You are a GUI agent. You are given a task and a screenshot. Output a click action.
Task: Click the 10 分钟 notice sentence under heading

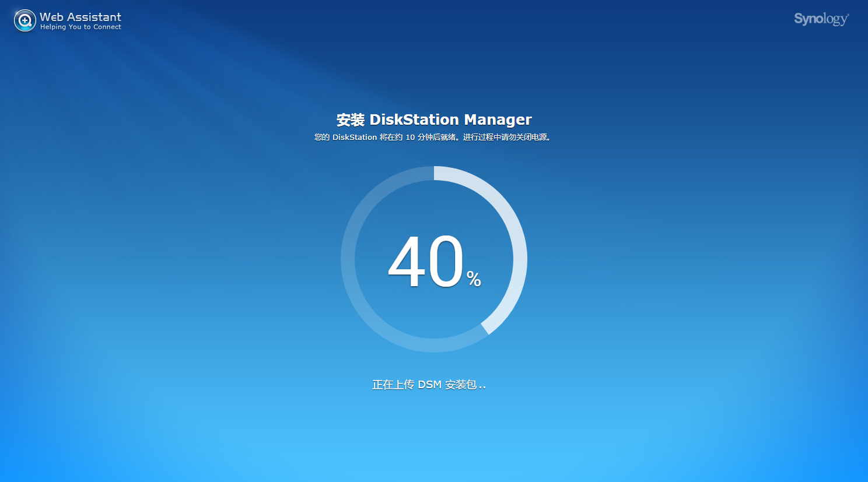coord(433,138)
